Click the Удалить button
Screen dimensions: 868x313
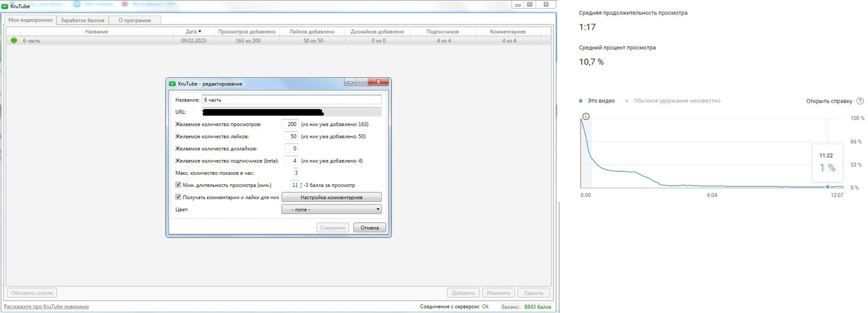(x=534, y=293)
